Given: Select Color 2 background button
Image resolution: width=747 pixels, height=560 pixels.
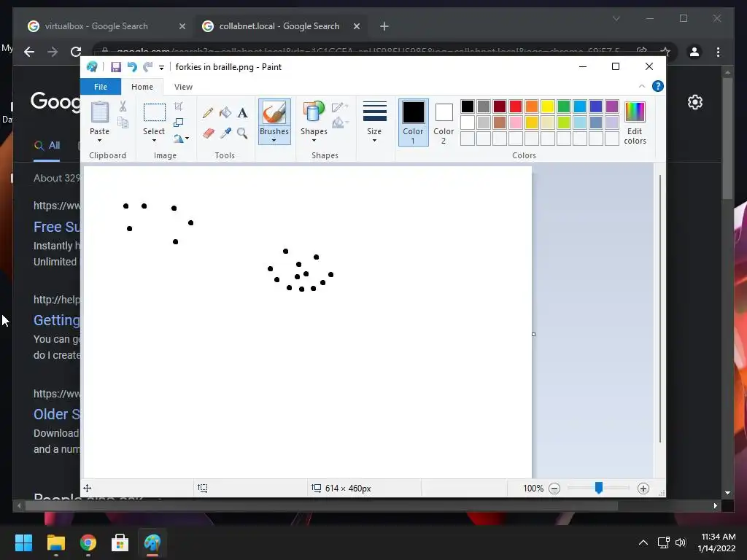Looking at the screenshot, I should point(444,122).
